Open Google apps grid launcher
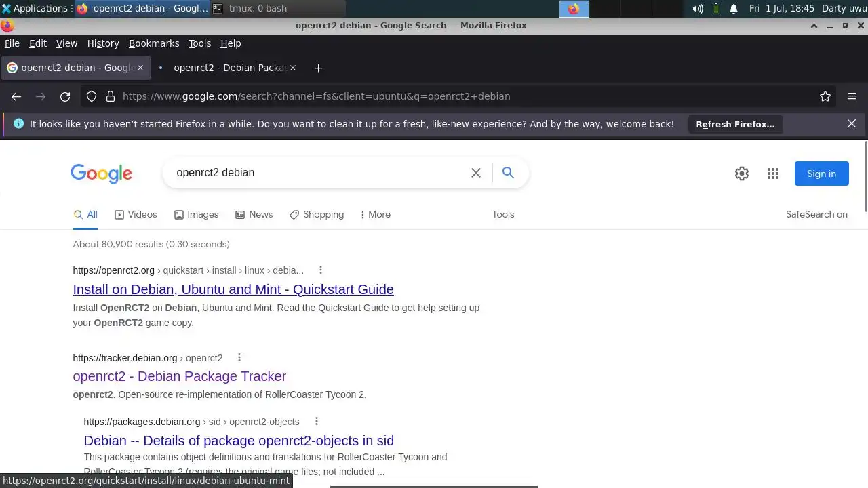 (x=773, y=174)
